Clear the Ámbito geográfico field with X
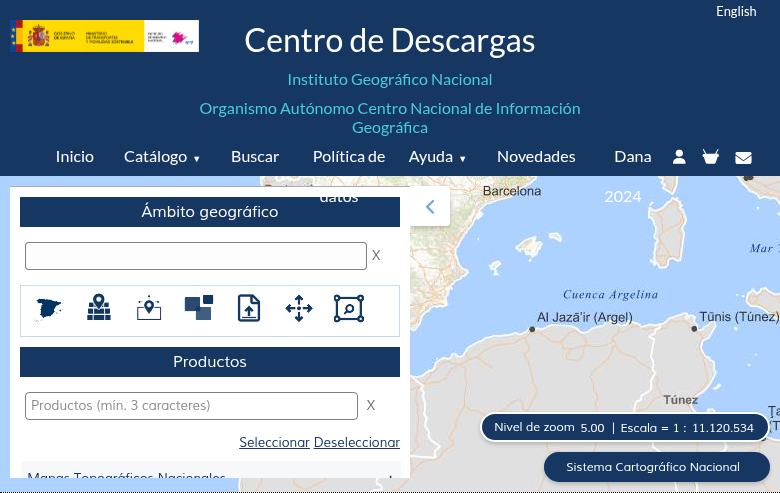This screenshot has width=780, height=493. click(376, 256)
